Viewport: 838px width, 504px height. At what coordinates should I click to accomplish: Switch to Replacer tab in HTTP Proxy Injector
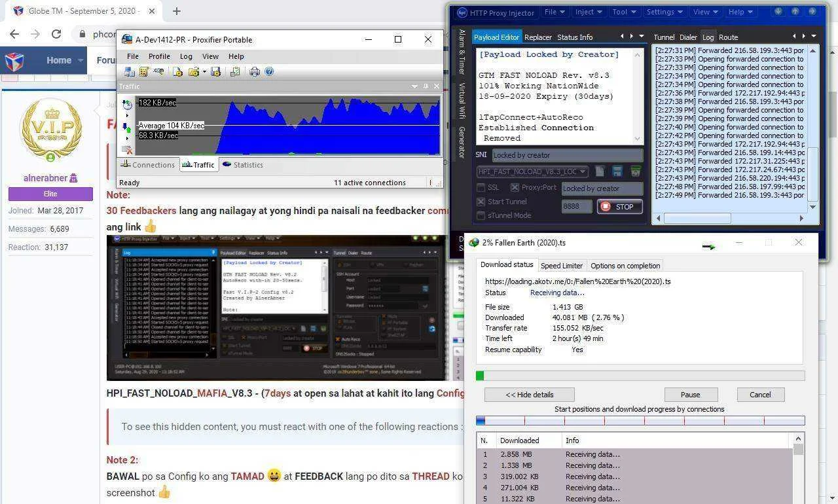(538, 37)
